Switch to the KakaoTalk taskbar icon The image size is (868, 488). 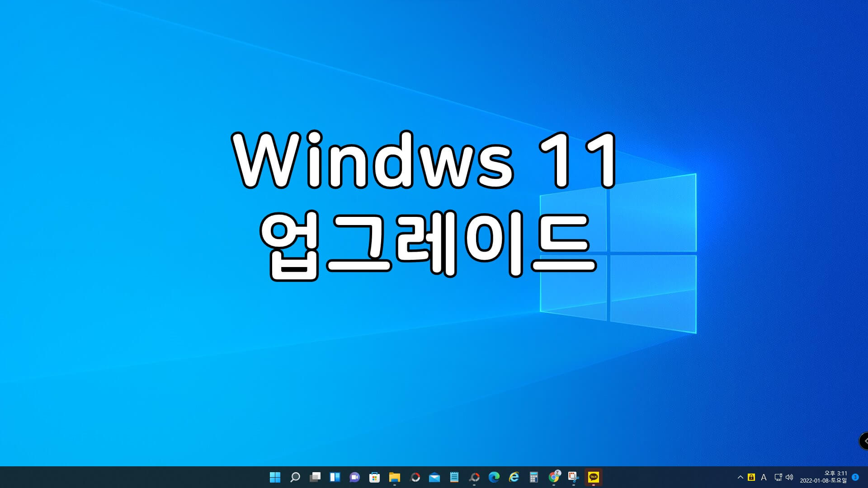(594, 477)
